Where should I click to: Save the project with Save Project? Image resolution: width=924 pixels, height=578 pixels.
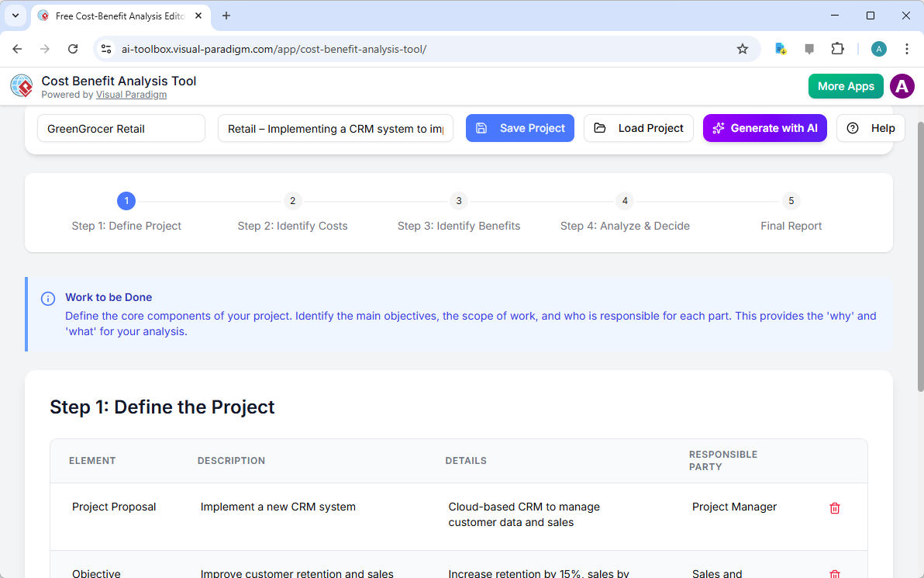point(520,128)
